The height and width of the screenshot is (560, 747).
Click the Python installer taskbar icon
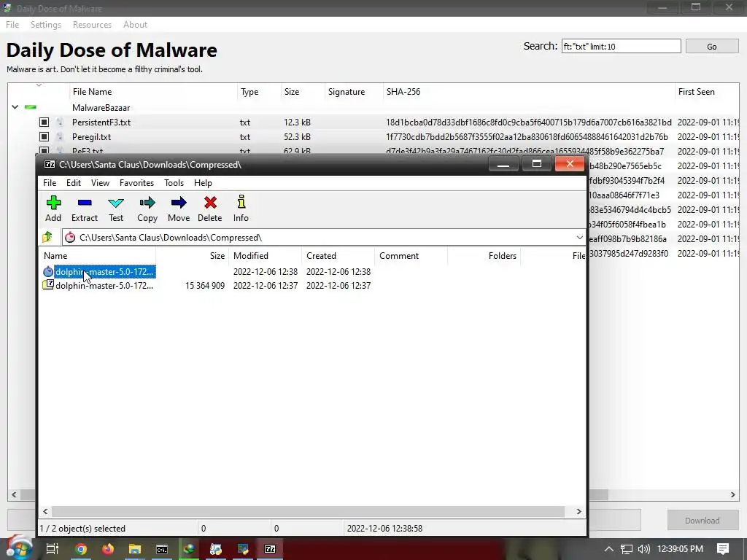click(x=216, y=549)
